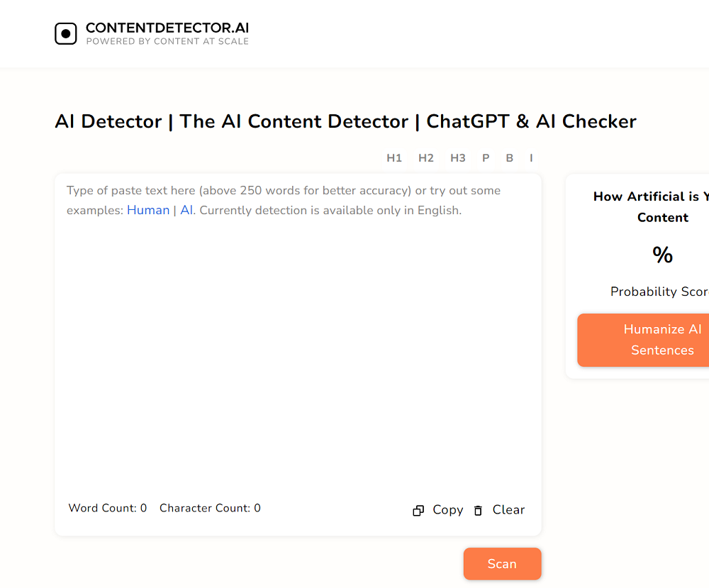Image resolution: width=709 pixels, height=588 pixels.
Task: Click the Humanize AI Sentences button
Action: click(663, 340)
